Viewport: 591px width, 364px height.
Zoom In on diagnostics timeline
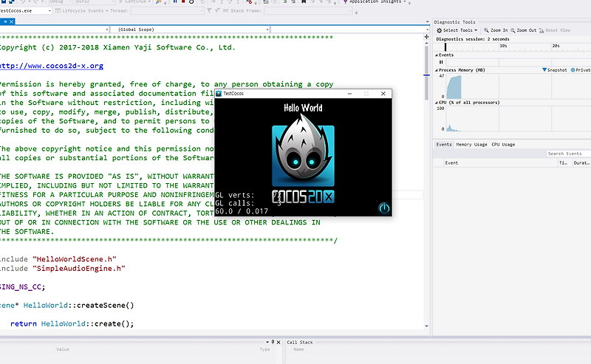(x=496, y=30)
